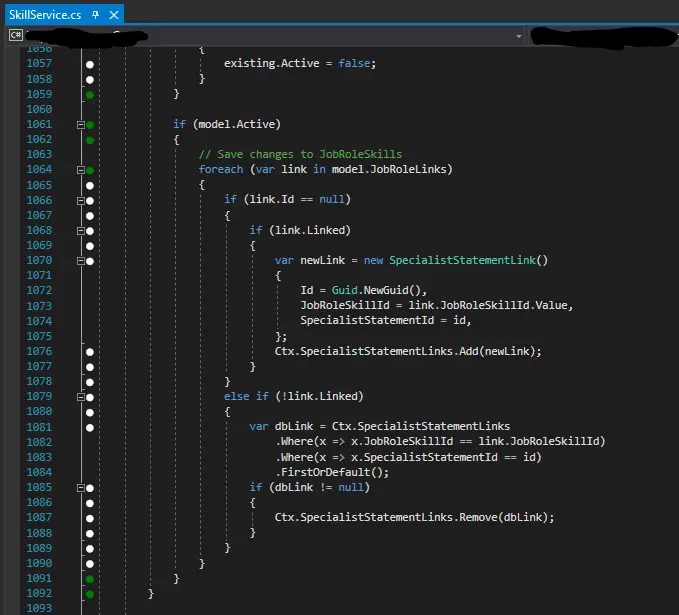The image size is (679, 615).
Task: Click the green coverage dot on line 1062
Action: click(x=90, y=140)
